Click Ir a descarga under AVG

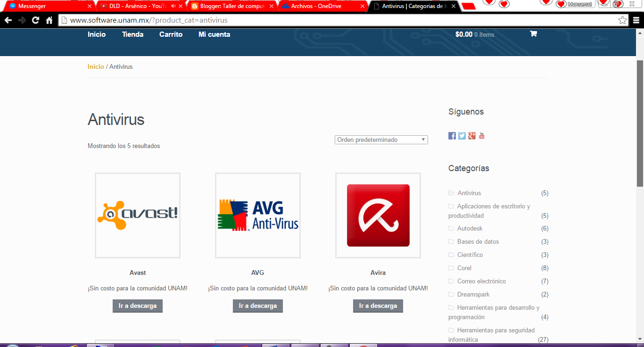pyautogui.click(x=258, y=306)
